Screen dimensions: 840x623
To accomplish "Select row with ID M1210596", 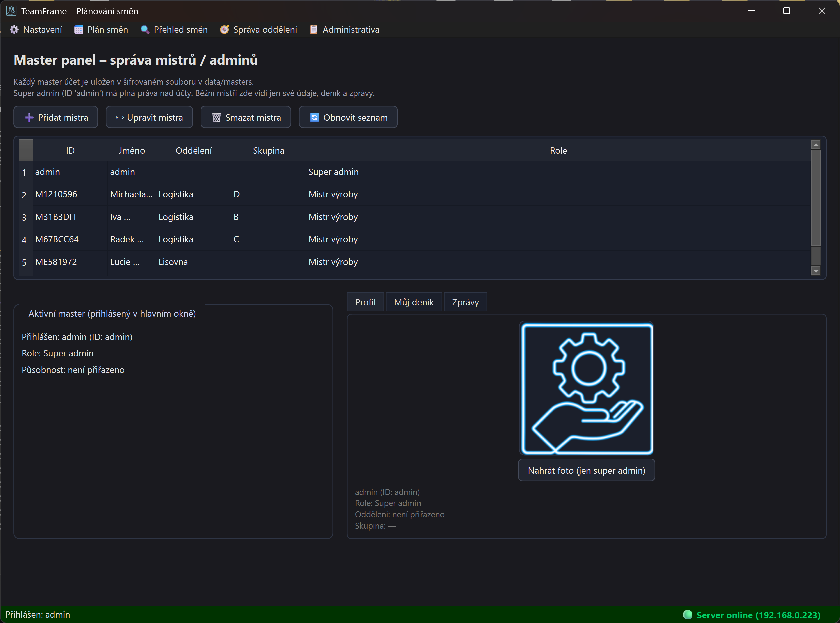I will click(56, 194).
